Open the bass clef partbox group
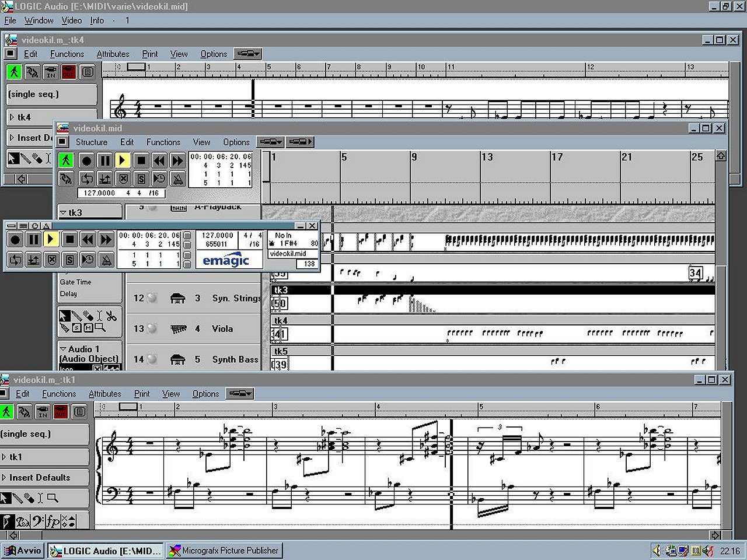Image resolution: width=747 pixels, height=560 pixels. tap(38, 521)
